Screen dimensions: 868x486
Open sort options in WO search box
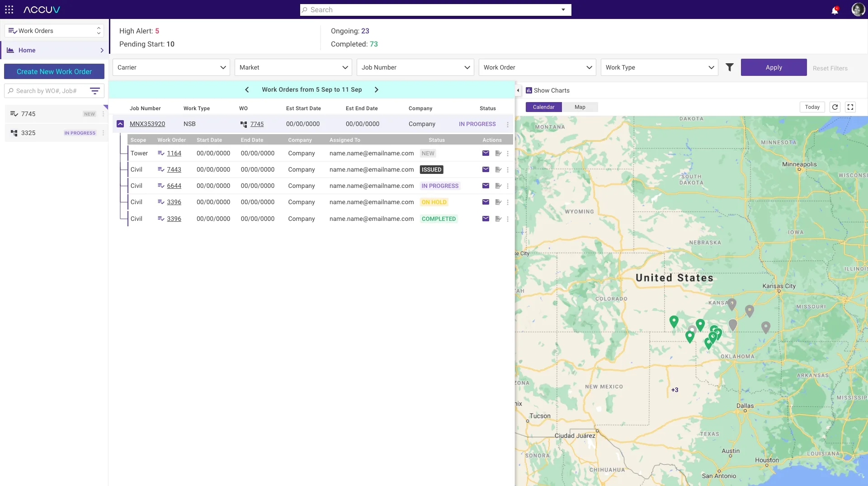[95, 91]
